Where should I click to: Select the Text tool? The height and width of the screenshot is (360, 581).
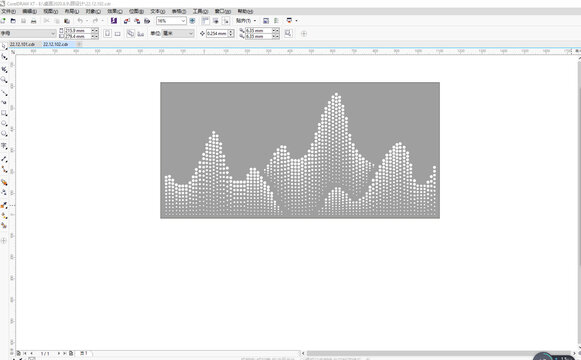click(x=4, y=146)
